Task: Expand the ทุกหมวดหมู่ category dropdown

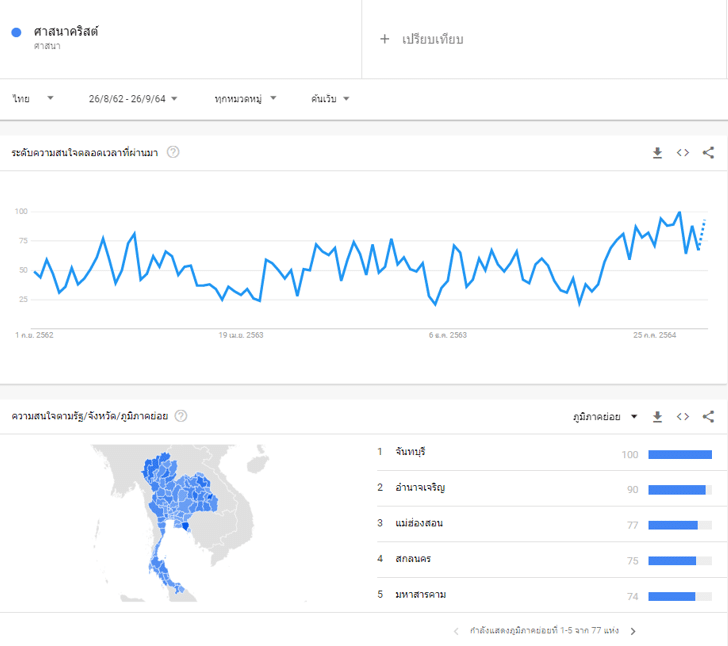Action: pyautogui.click(x=245, y=99)
